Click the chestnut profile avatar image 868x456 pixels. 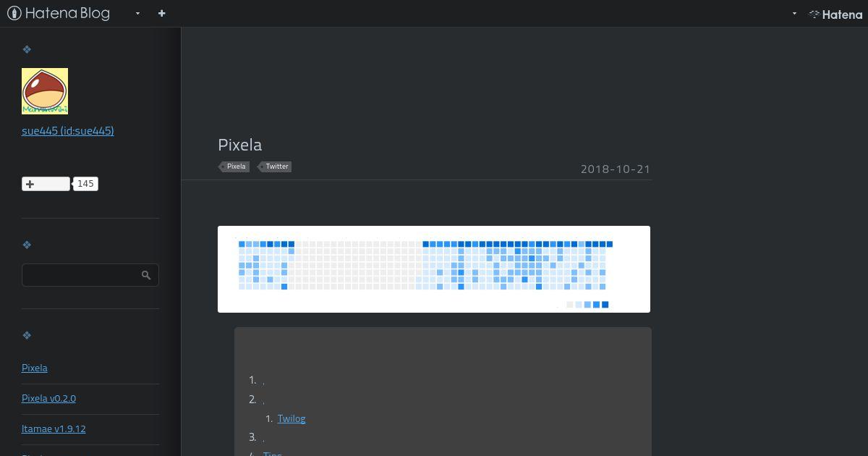tap(45, 91)
